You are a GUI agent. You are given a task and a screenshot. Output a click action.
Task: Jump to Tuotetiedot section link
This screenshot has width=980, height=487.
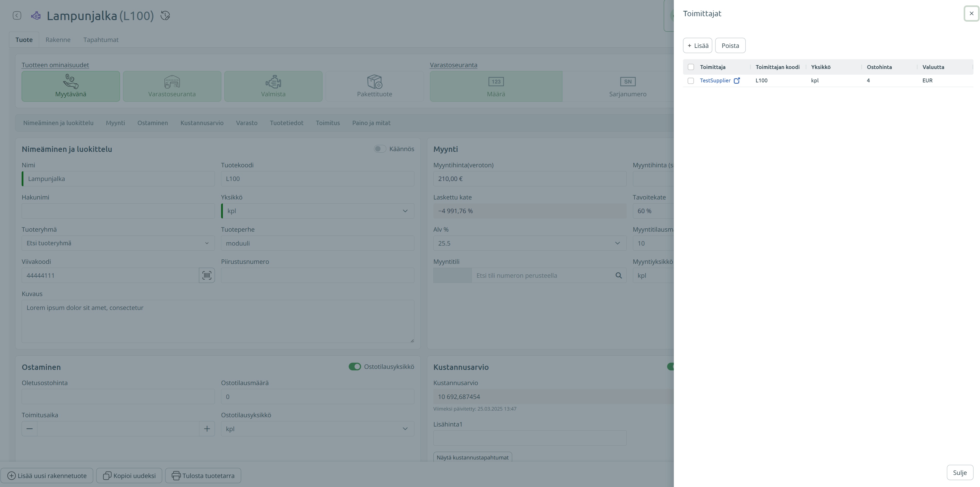(286, 123)
